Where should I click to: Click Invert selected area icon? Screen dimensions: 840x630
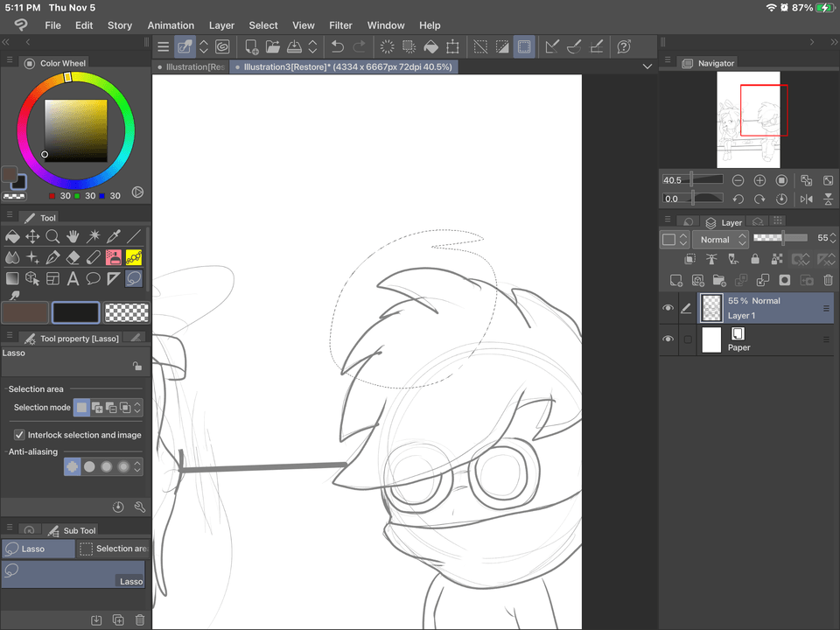pyautogui.click(x=502, y=46)
